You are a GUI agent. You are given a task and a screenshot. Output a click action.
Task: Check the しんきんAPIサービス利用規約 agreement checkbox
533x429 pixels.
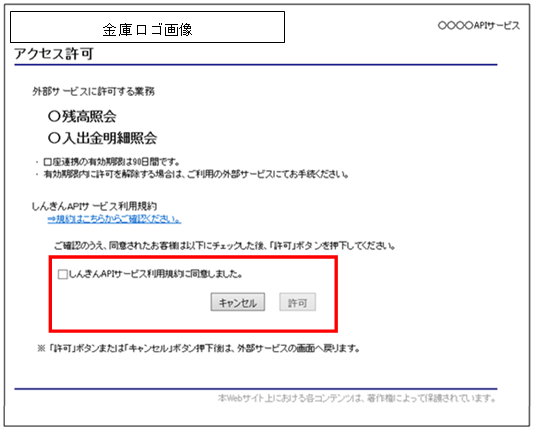point(63,274)
